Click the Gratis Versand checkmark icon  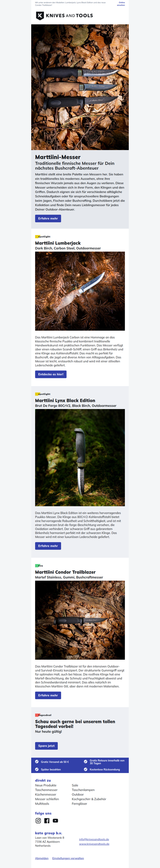click(37, 761)
